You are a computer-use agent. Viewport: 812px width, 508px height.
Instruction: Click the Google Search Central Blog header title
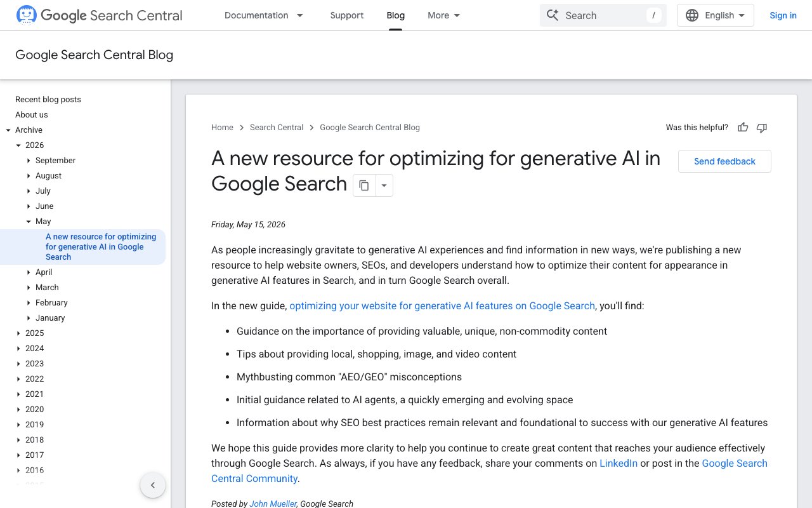(94, 55)
